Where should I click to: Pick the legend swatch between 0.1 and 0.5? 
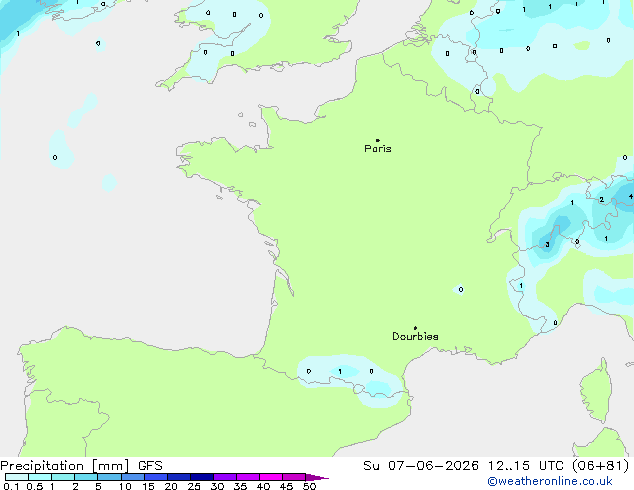coord(17,477)
